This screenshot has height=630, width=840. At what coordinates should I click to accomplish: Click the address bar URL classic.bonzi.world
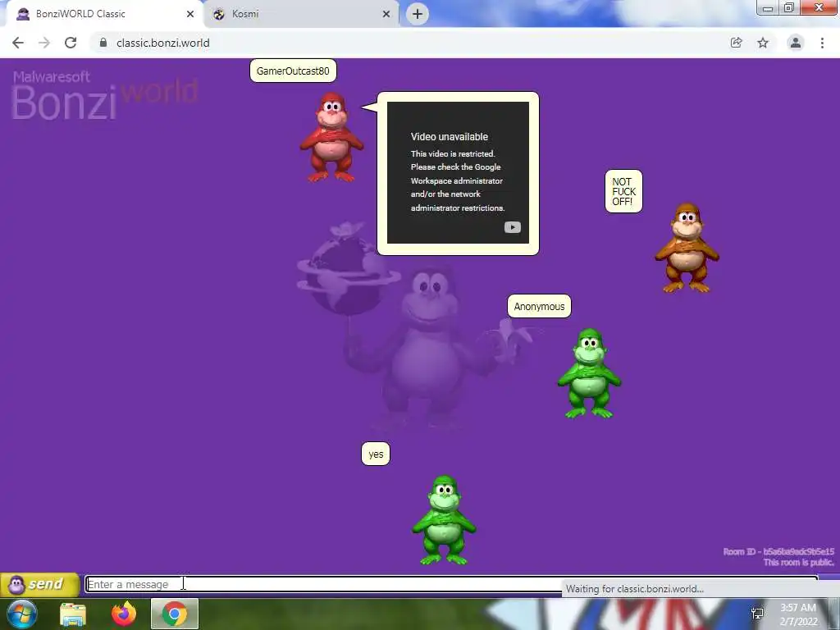coord(163,43)
